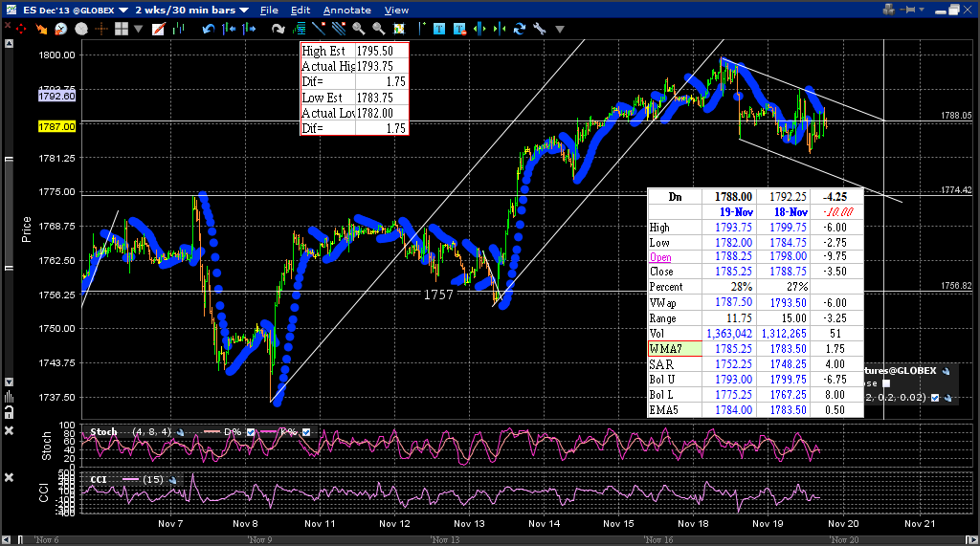Screen dimensions: 980x546
Task: Click the red pencil edit icon
Action: pos(158,29)
